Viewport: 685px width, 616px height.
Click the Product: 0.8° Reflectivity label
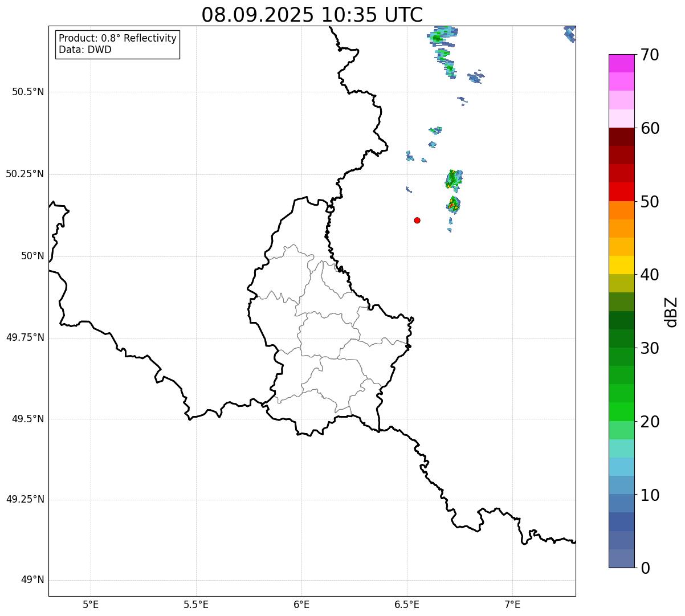(117, 38)
